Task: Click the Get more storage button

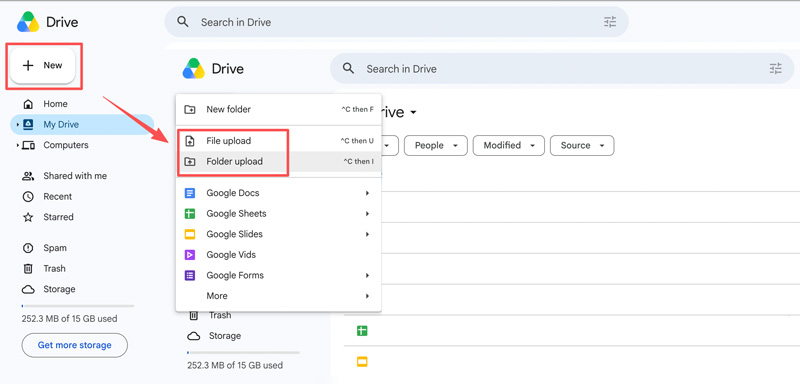Action: [x=74, y=345]
